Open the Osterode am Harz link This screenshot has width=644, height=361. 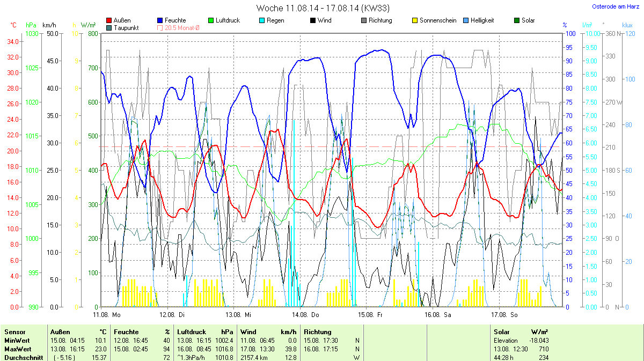tap(614, 6)
